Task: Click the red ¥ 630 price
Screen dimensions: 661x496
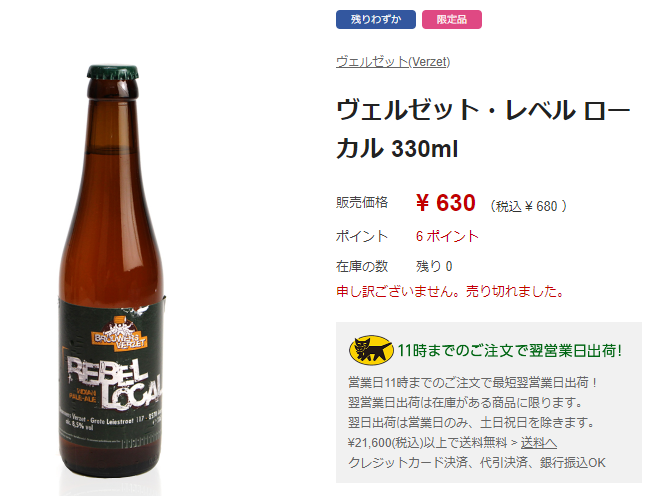Action: click(x=446, y=203)
